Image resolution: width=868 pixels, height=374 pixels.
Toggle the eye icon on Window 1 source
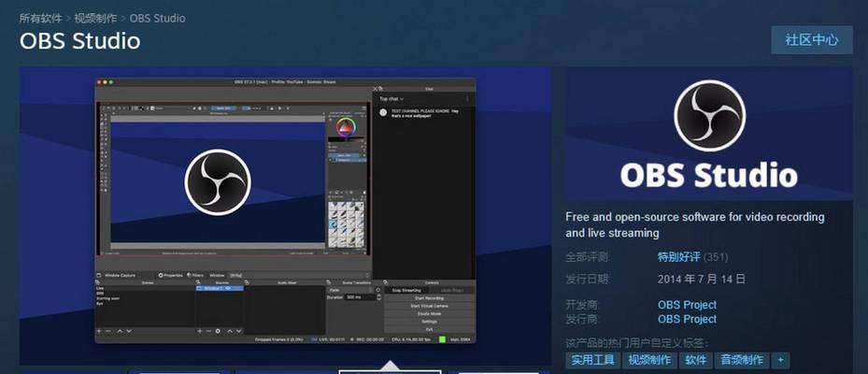[x=228, y=288]
